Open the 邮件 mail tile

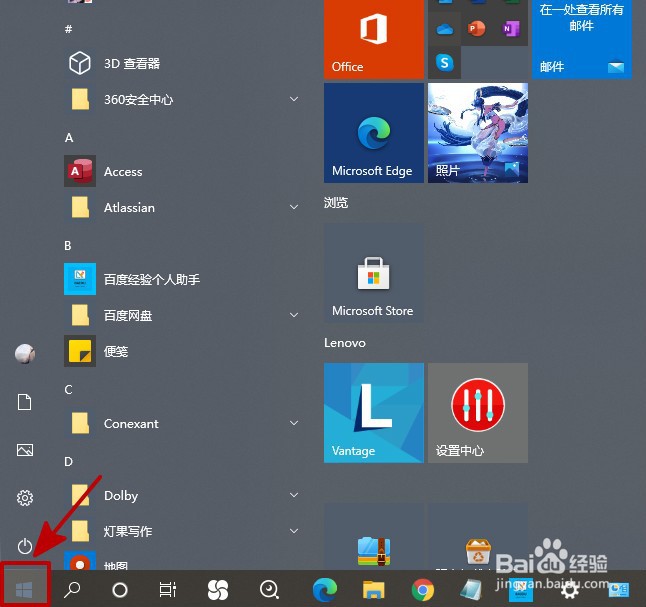point(582,39)
